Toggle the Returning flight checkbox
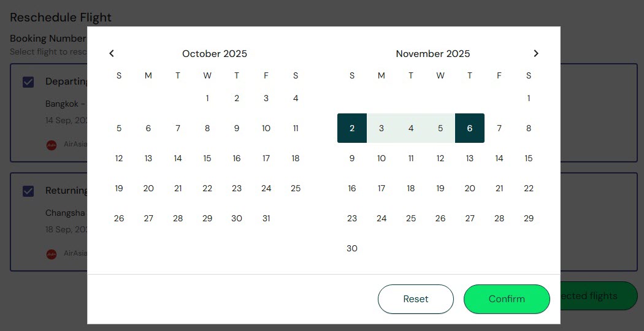Image resolution: width=644 pixels, height=331 pixels. pos(28,191)
